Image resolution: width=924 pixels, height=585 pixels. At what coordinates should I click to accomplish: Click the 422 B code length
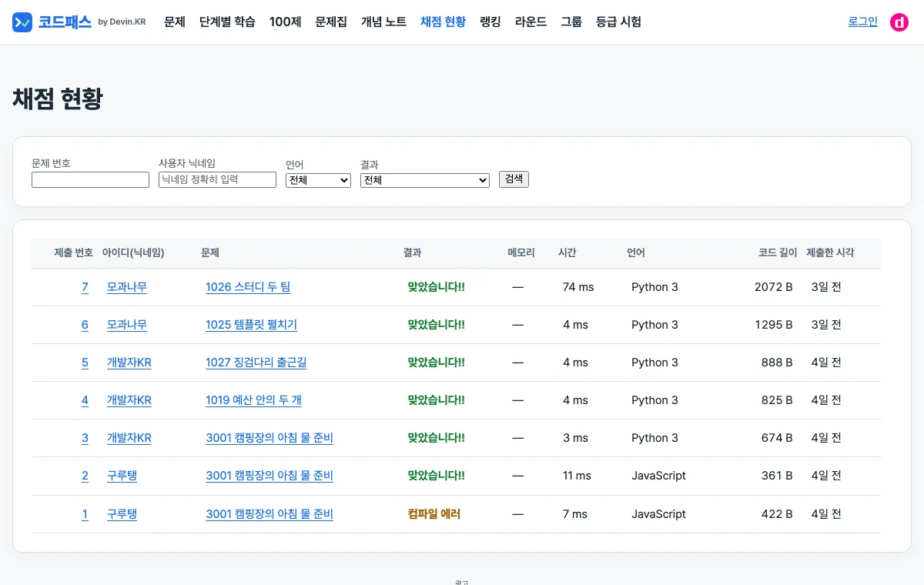click(x=777, y=514)
